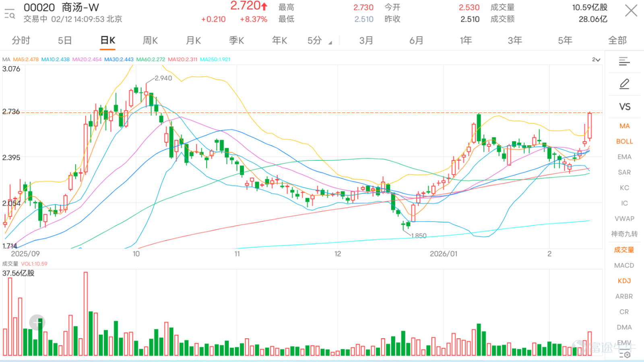Toggle the DMA sub-indicator
644x362 pixels.
tap(624, 327)
